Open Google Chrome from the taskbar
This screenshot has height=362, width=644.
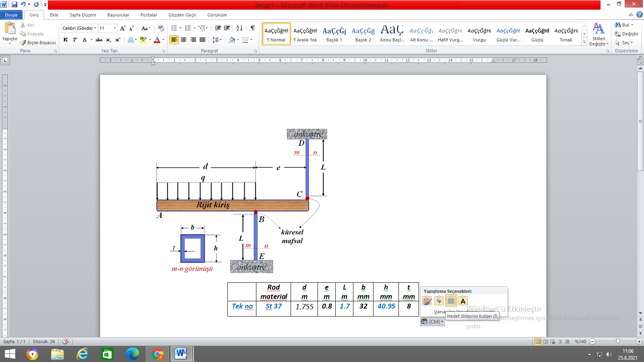[157, 354]
